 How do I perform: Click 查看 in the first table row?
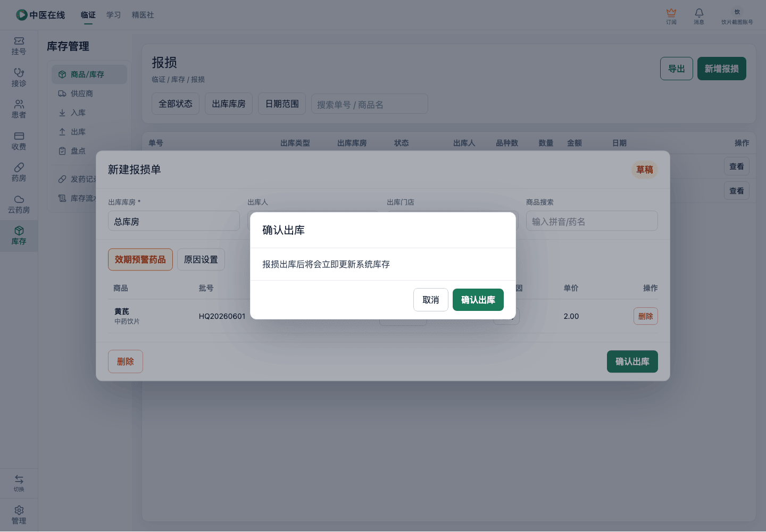737,166
